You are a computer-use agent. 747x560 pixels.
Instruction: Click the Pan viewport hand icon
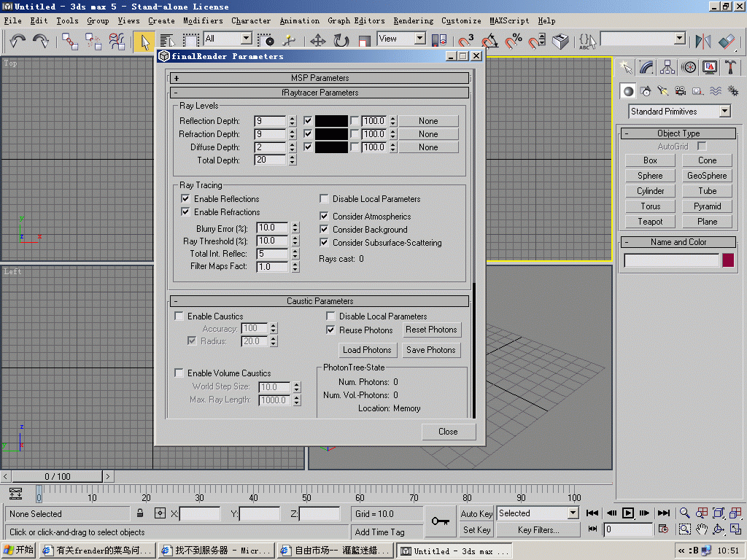[x=701, y=529]
